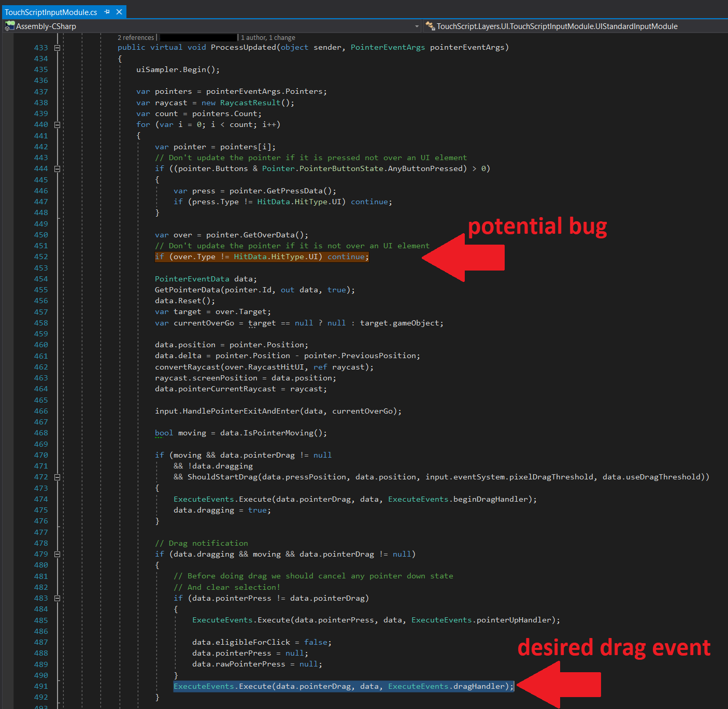The image size is (728, 709).
Task: Open the Assembly-CSharp project dropdown
Action: pyautogui.click(x=418, y=26)
